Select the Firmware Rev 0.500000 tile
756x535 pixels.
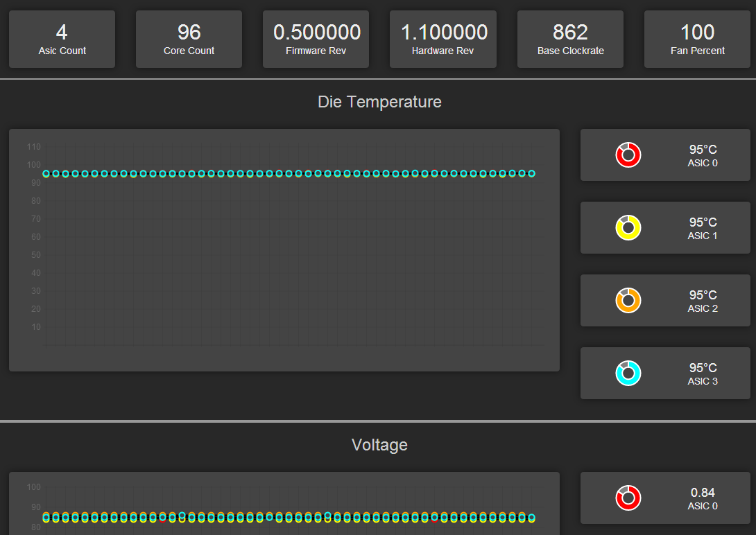click(316, 39)
